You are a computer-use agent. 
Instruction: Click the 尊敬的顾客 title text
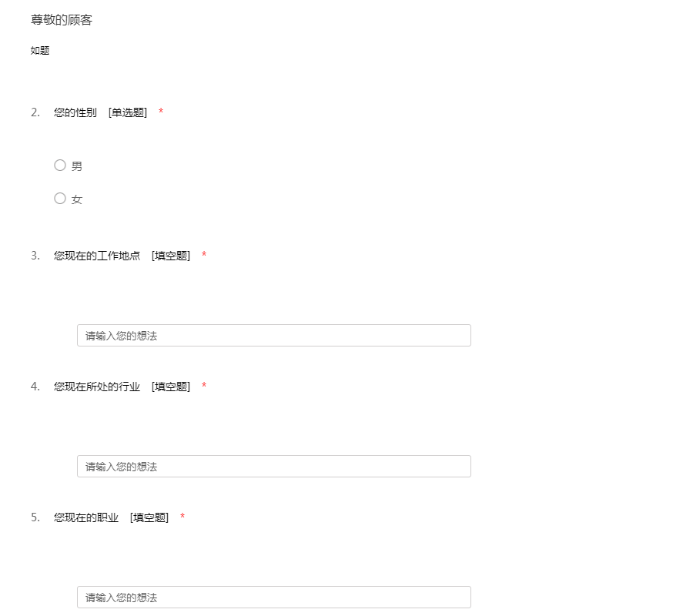[x=62, y=20]
